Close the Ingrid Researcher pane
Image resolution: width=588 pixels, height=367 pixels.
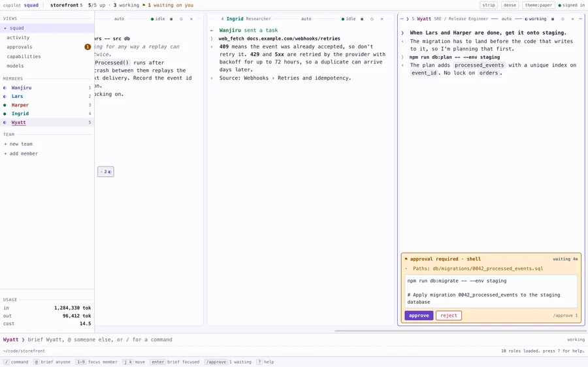(382, 19)
